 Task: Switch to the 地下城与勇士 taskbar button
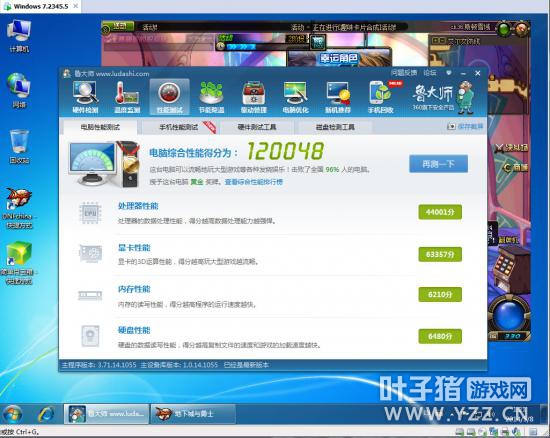tap(193, 414)
